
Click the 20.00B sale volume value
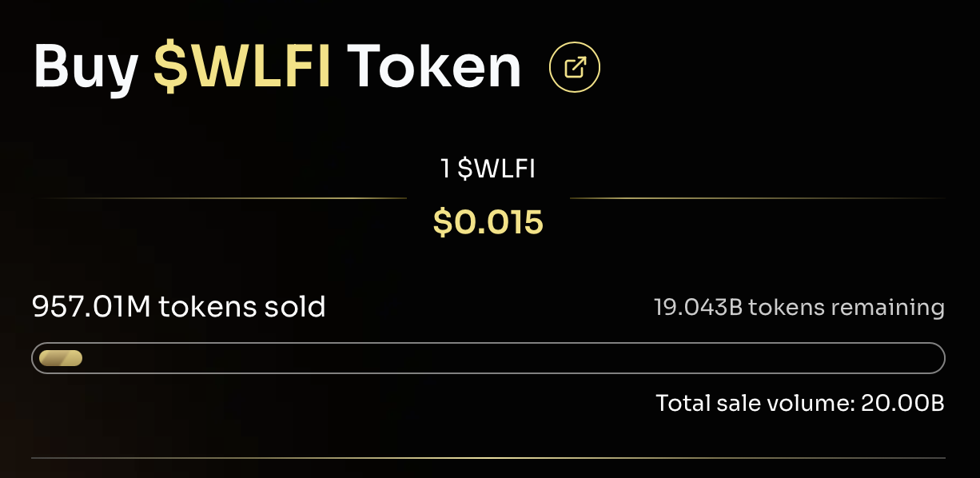coord(902,403)
